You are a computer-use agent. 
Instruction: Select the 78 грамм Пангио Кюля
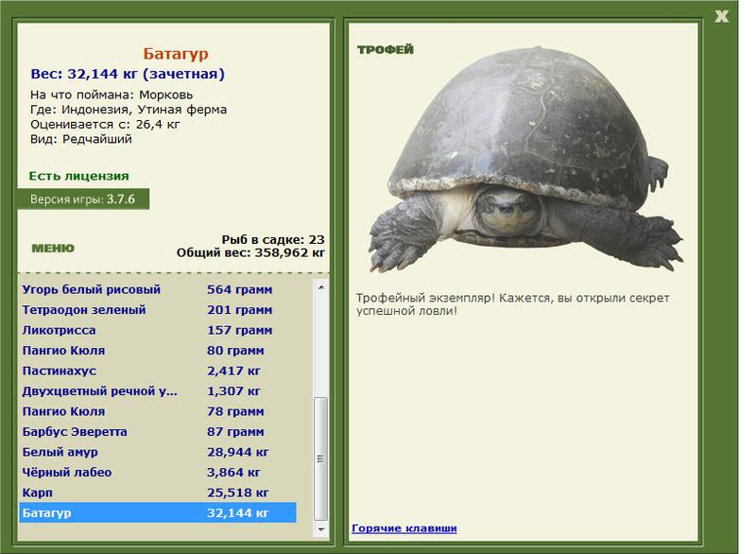coord(158,411)
